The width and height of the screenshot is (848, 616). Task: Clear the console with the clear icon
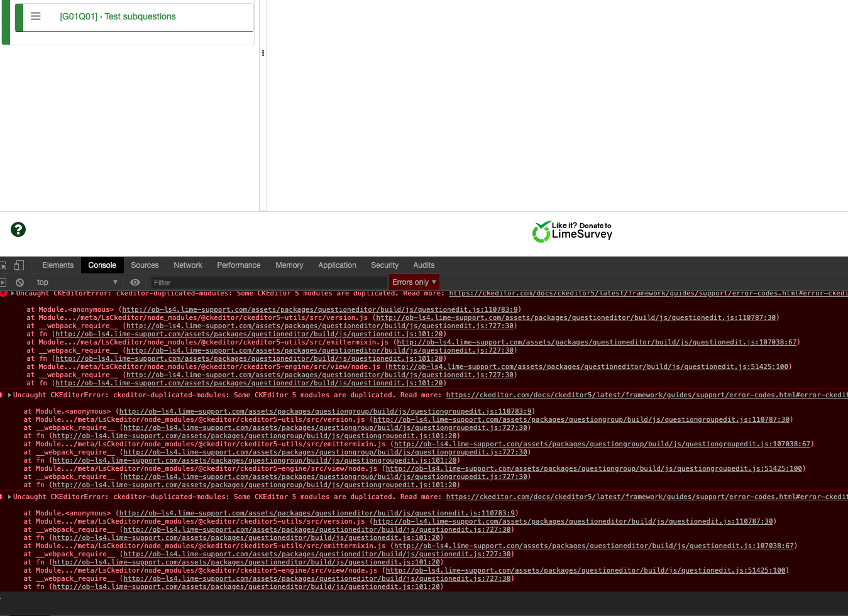click(x=19, y=282)
